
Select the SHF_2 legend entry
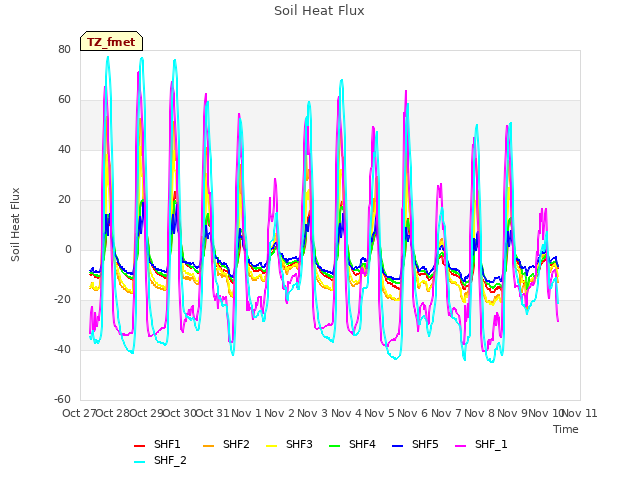[x=160, y=461]
